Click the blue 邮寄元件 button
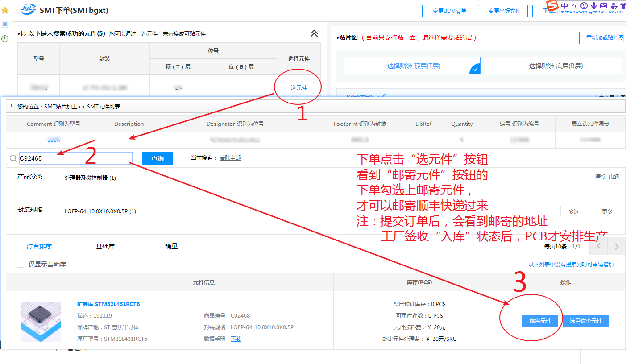The width and height of the screenshot is (626, 364). point(540,321)
